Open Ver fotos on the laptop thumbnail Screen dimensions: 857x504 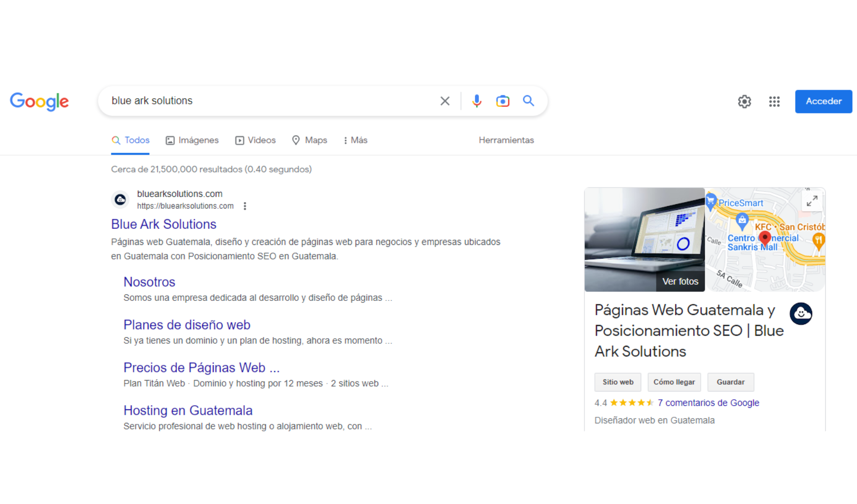[680, 281]
